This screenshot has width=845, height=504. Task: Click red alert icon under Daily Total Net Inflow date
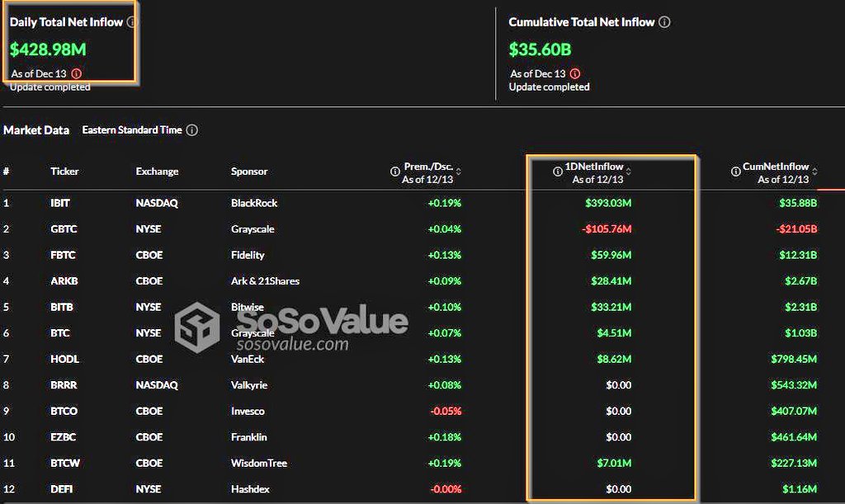pos(77,73)
